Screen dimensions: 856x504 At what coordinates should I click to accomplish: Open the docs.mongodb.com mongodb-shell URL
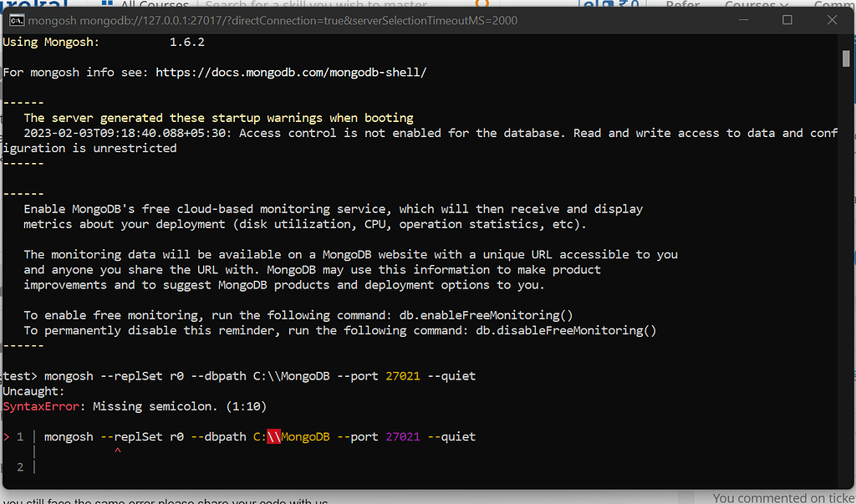coord(291,73)
